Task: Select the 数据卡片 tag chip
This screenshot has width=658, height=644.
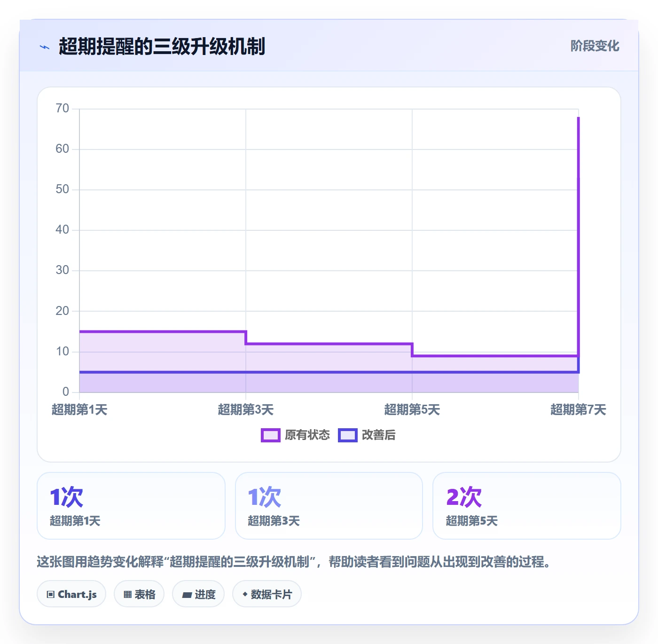Action: (x=267, y=594)
